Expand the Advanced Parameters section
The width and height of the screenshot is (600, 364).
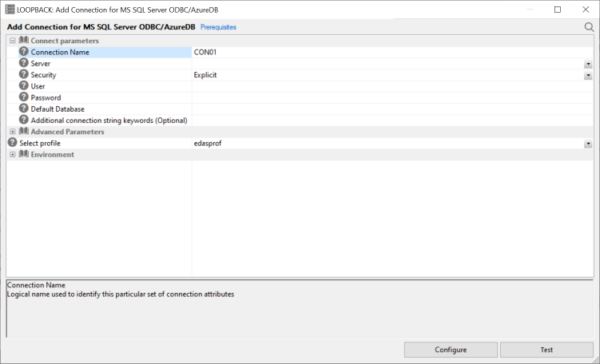13,132
